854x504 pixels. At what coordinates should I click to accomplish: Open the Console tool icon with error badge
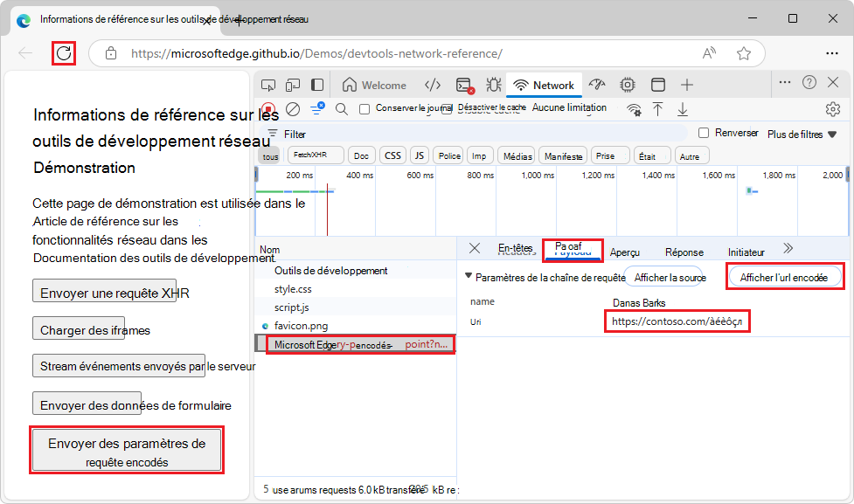coord(464,86)
